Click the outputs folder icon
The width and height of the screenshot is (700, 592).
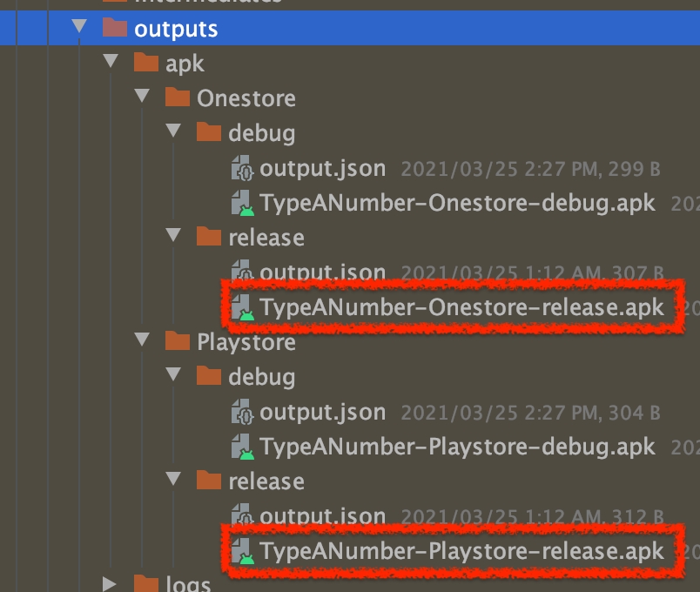(x=115, y=29)
